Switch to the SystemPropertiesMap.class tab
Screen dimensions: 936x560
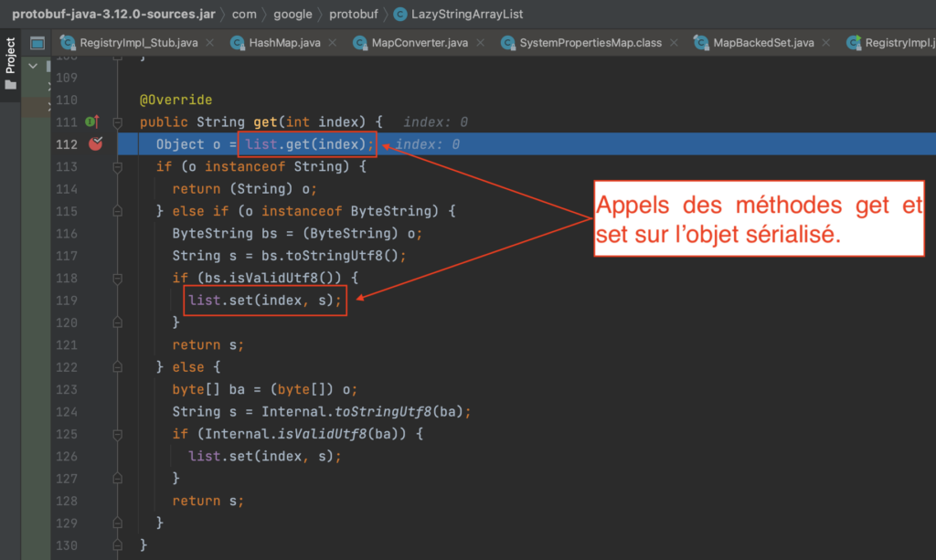590,43
